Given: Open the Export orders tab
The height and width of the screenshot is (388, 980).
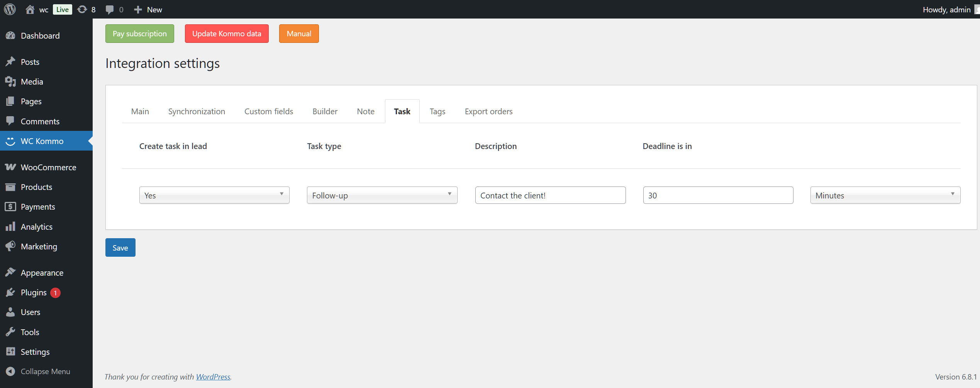Looking at the screenshot, I should (488, 111).
